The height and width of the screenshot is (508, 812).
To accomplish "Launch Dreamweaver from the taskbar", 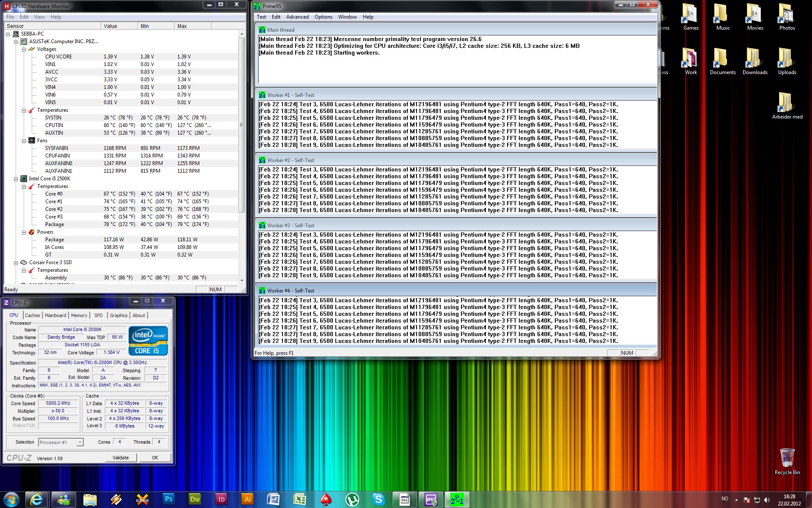I will pos(195,500).
